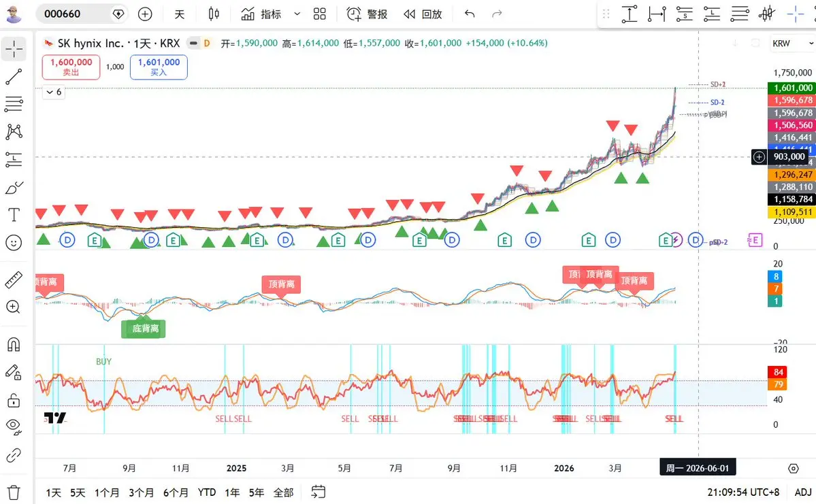
Task: Select the price range tool in favorites toolbar
Action: [629, 14]
